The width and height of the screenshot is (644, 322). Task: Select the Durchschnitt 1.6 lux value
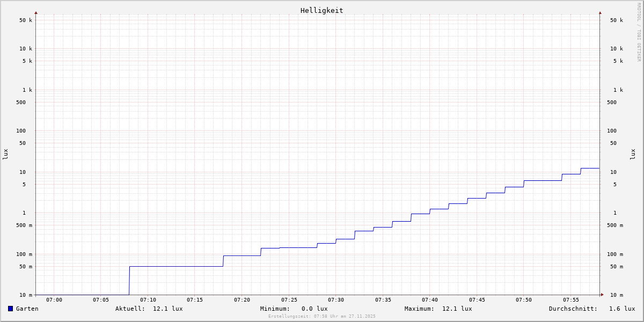click(x=621, y=309)
